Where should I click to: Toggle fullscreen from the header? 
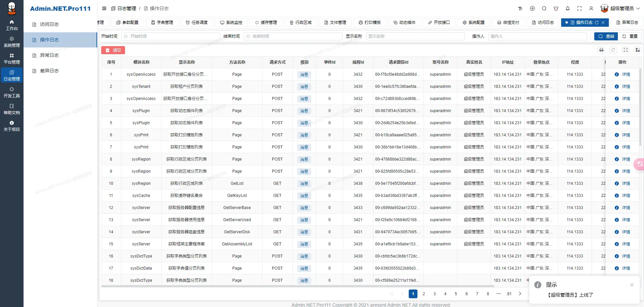[x=579, y=8]
